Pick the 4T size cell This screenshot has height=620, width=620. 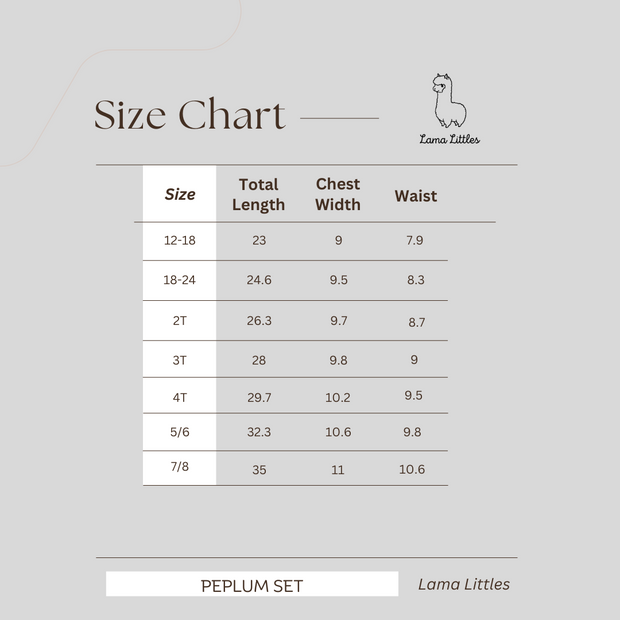179,397
